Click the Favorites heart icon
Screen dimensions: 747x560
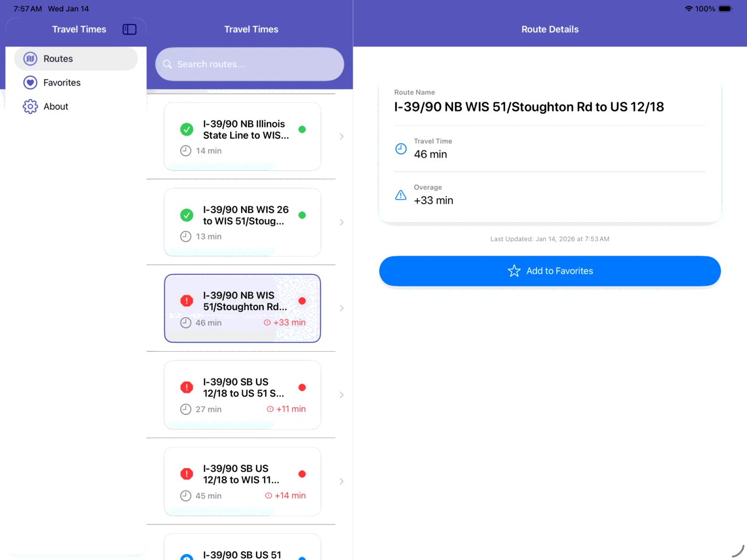click(x=31, y=83)
